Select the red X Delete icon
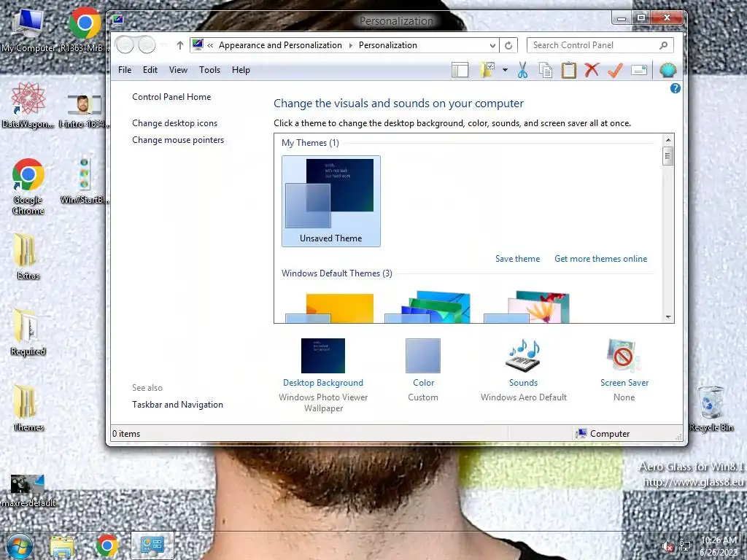This screenshot has width=747, height=560. pyautogui.click(x=592, y=70)
